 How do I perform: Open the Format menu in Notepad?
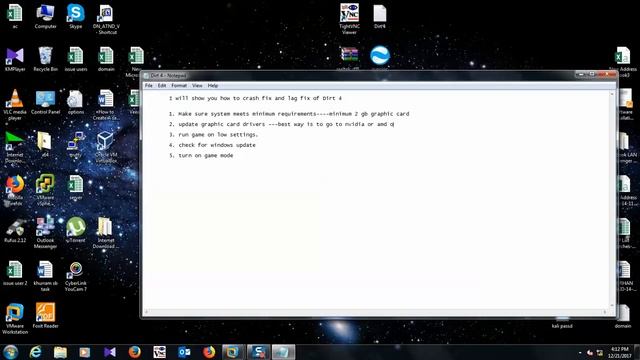click(179, 86)
